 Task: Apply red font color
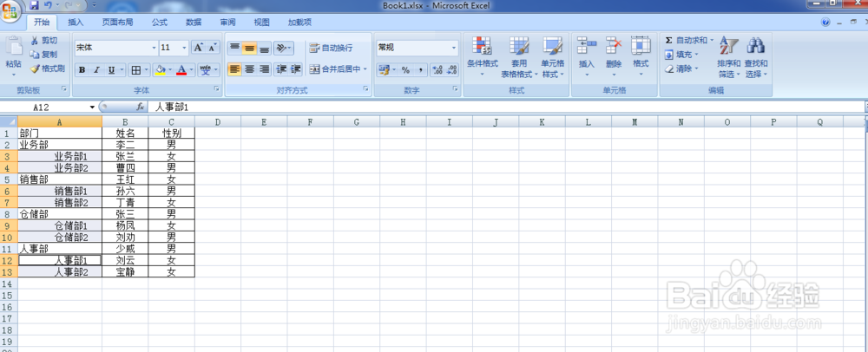point(183,69)
